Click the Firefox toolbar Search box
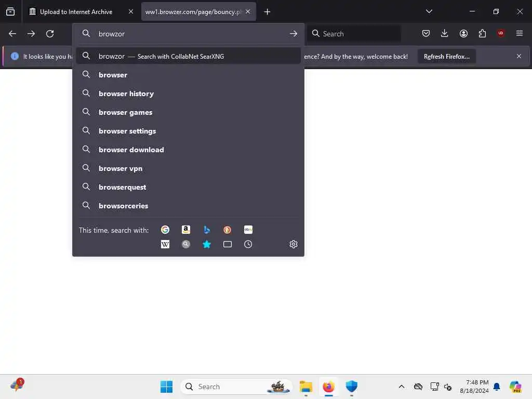Image resolution: width=532 pixels, height=399 pixels. [354, 34]
